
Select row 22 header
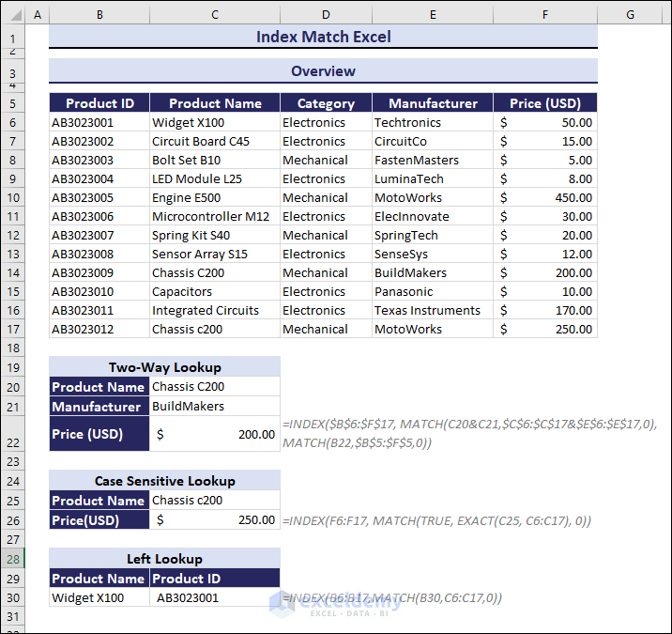coord(12,433)
